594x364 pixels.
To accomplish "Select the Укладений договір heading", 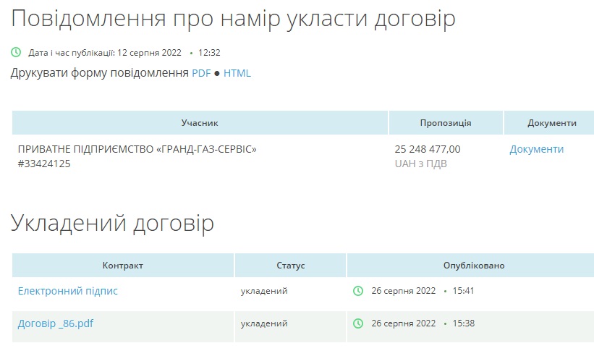I will 113,223.
